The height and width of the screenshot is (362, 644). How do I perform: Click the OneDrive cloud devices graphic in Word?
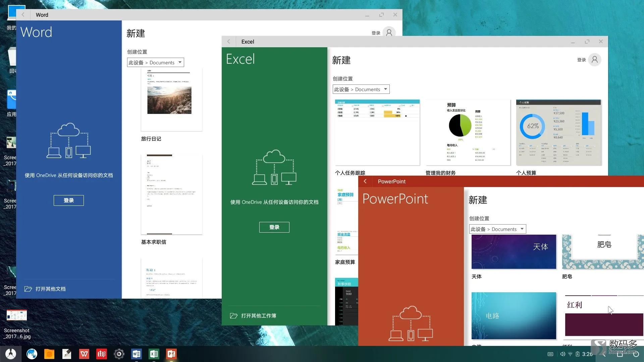point(69,140)
